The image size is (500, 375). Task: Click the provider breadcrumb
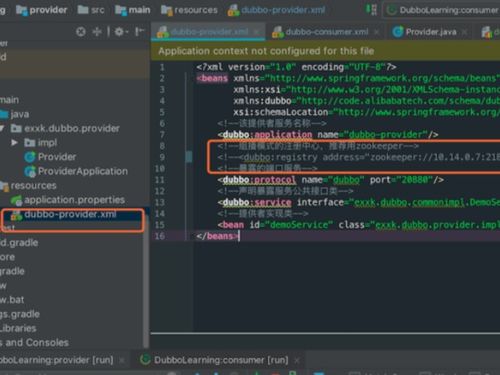coord(41,10)
